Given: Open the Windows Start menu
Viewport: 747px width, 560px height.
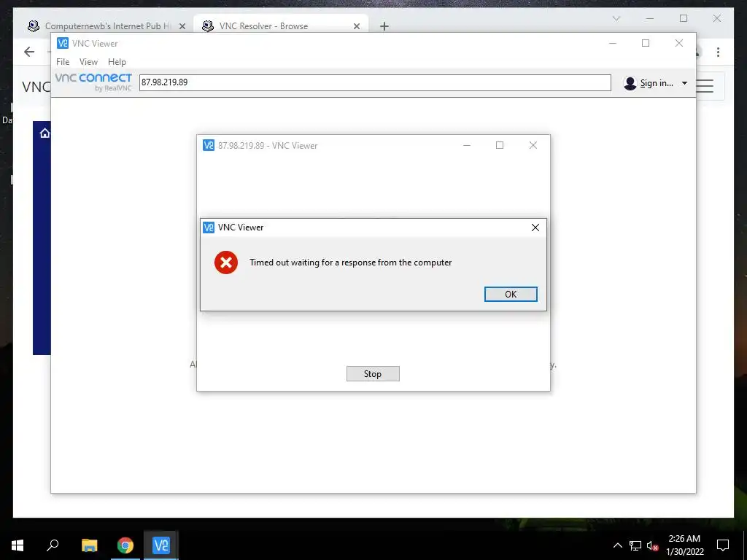Looking at the screenshot, I should [x=18, y=545].
